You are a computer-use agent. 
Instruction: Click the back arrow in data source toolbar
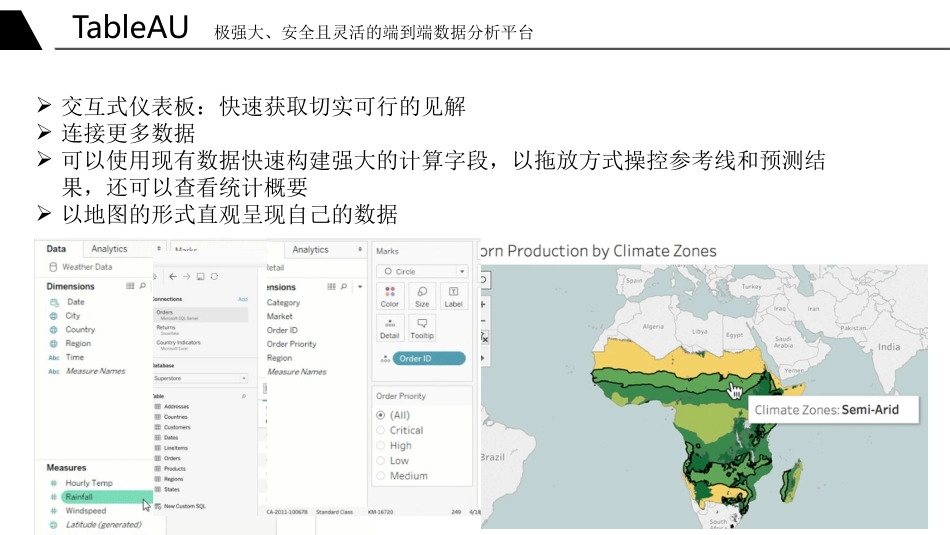173,276
